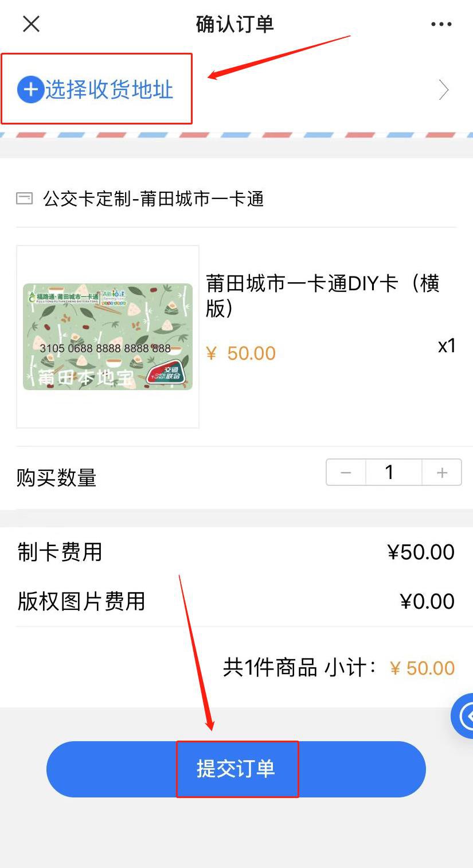This screenshot has height=868, width=473.
Task: Click the 小计 subtotal amount
Action: click(x=422, y=668)
